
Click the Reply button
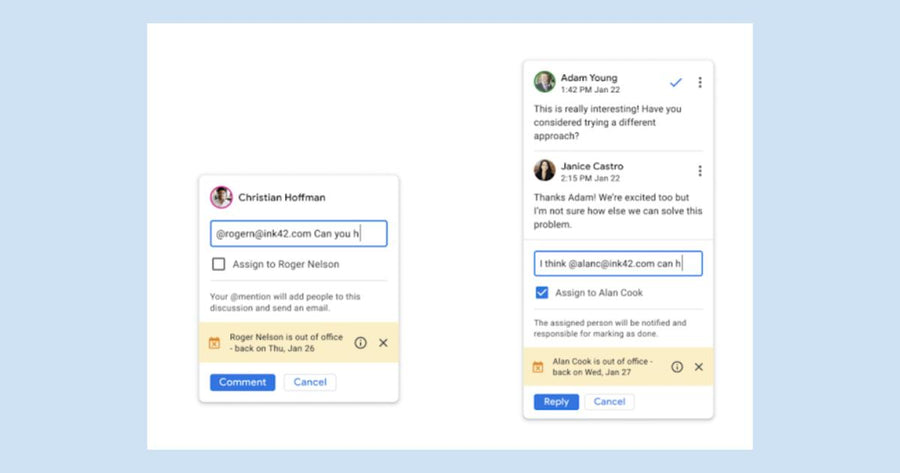click(556, 402)
